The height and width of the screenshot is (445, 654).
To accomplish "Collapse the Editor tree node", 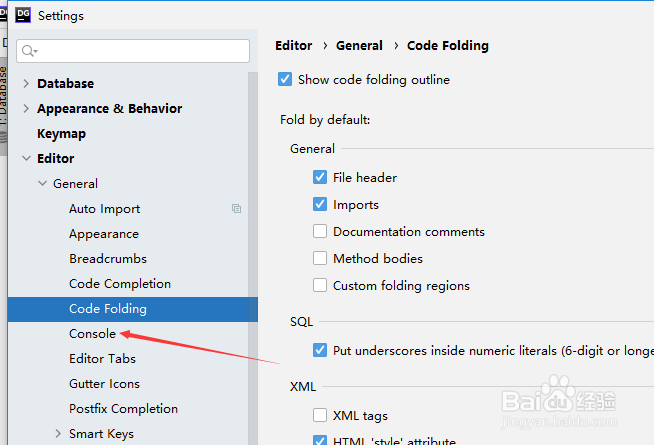I will tap(25, 159).
